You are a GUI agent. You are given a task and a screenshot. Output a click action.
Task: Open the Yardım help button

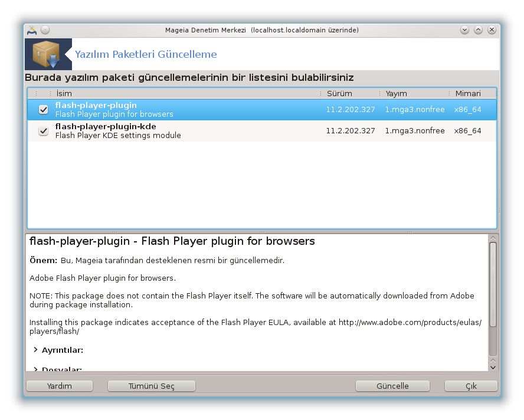click(60, 386)
